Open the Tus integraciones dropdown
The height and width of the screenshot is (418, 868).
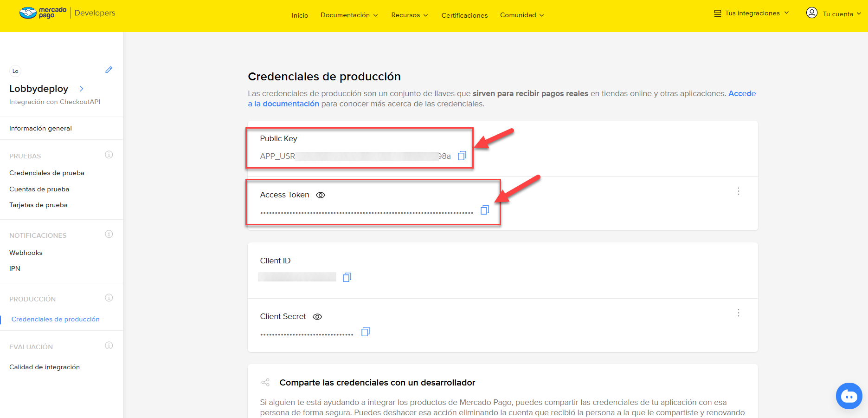click(x=751, y=13)
